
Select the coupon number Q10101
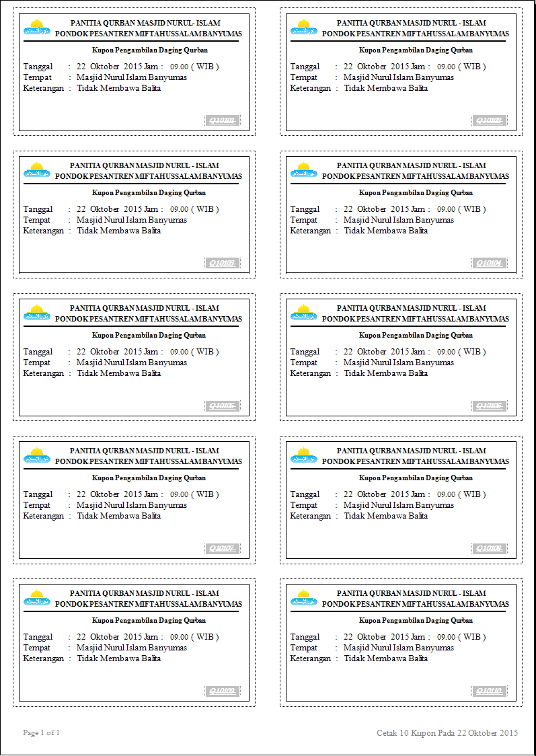[222, 120]
